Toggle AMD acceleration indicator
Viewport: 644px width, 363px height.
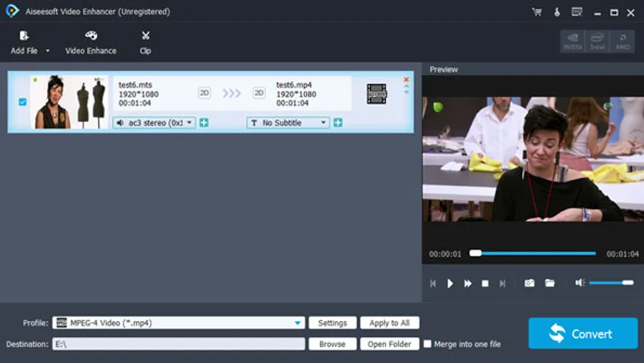pos(622,41)
